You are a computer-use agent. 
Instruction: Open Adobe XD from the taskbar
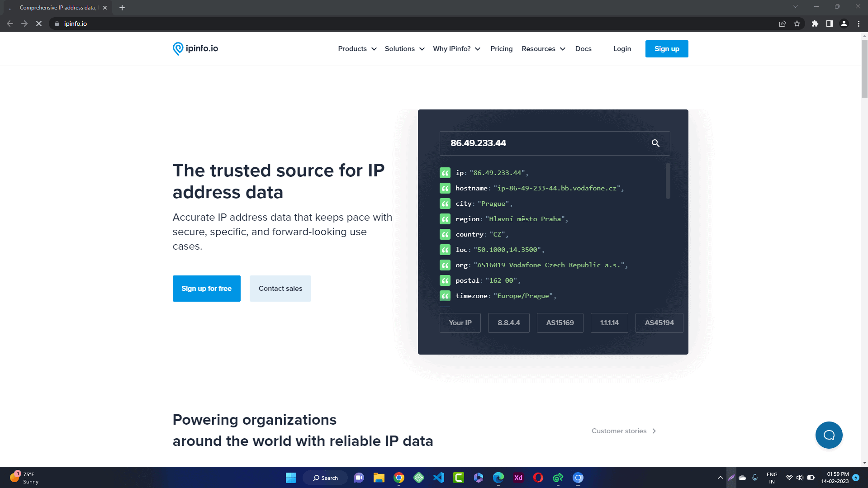518,478
